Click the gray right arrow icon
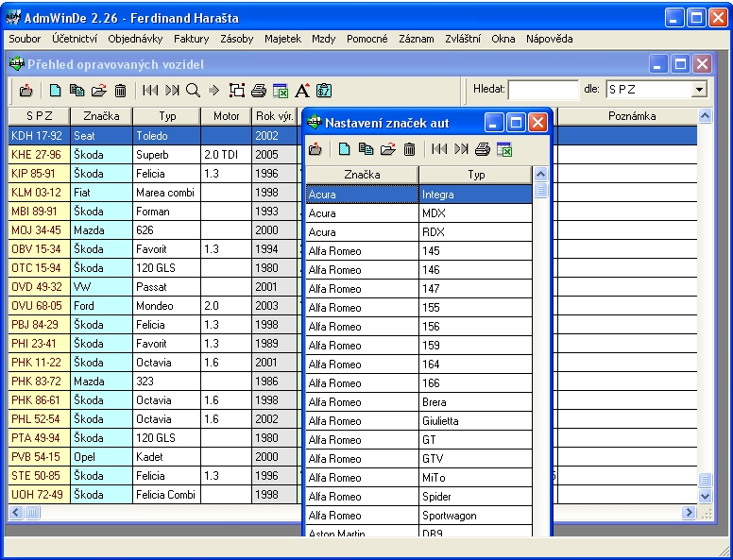733x560 pixels. click(x=214, y=91)
